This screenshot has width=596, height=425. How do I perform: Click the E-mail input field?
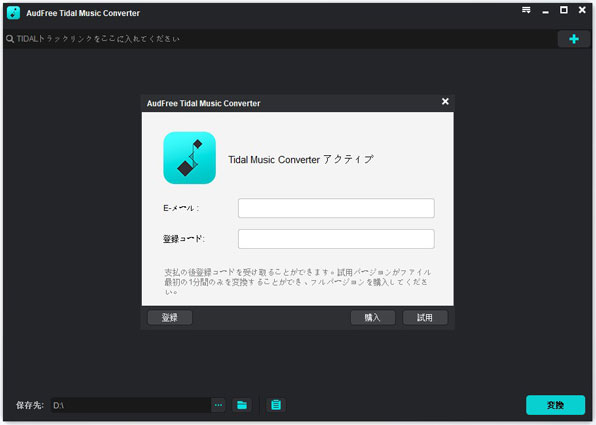click(336, 208)
